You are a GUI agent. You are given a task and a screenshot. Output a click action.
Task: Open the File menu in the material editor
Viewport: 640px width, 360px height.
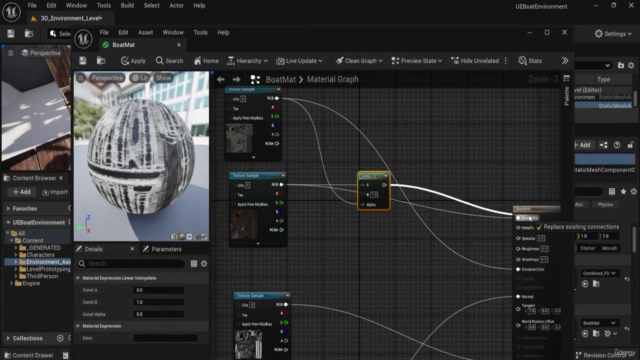click(x=104, y=32)
